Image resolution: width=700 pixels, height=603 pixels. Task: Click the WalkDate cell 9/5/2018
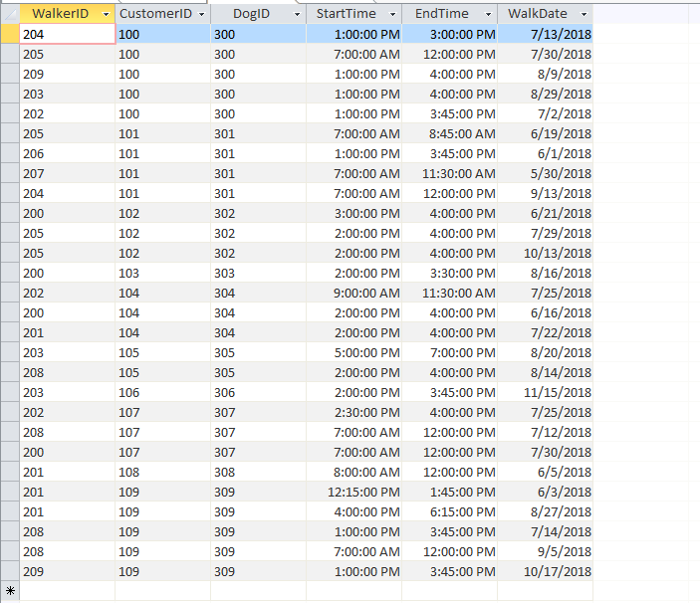point(545,551)
